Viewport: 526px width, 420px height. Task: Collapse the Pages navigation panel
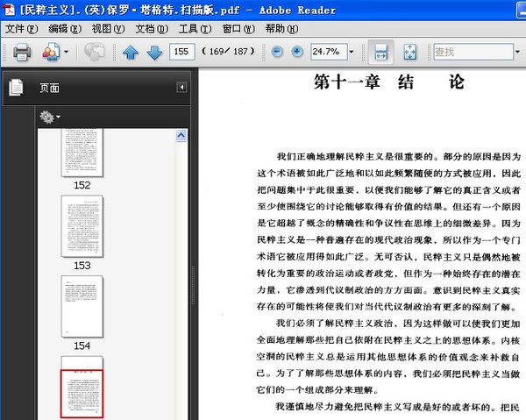coord(181,88)
